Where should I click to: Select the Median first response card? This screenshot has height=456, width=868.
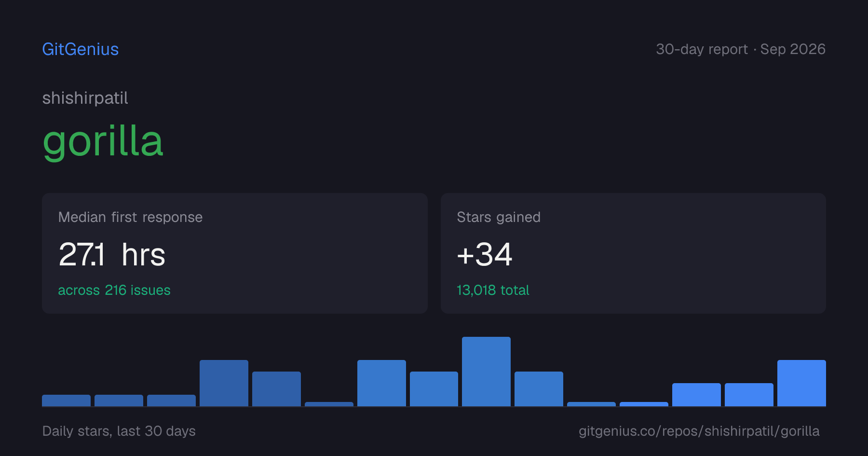coord(235,253)
